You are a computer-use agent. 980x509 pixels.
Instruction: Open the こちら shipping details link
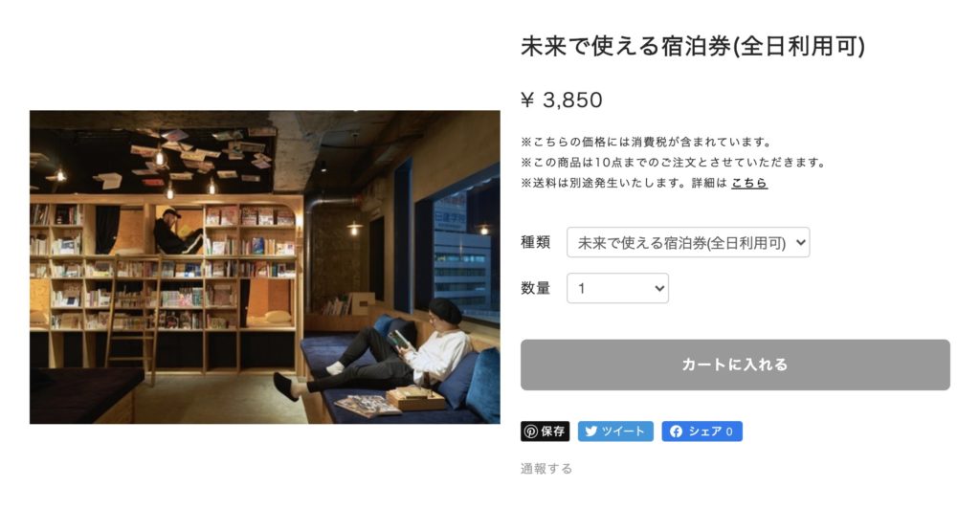pyautogui.click(x=748, y=183)
